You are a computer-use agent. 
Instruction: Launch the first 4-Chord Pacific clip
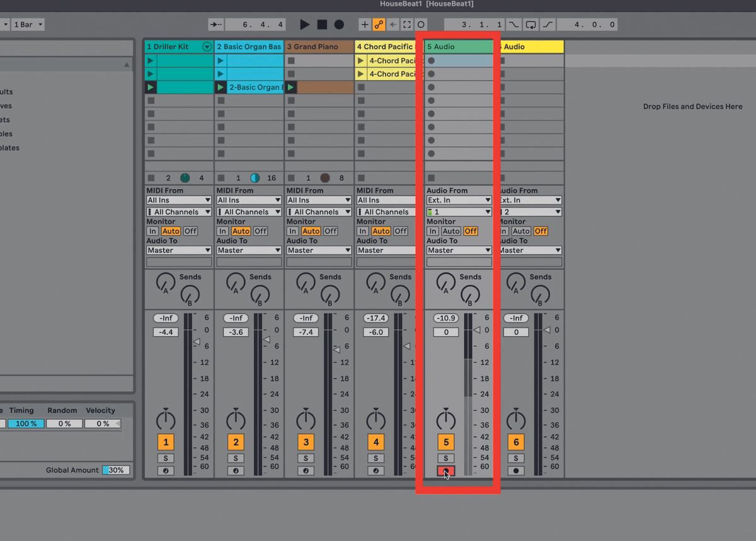point(360,61)
